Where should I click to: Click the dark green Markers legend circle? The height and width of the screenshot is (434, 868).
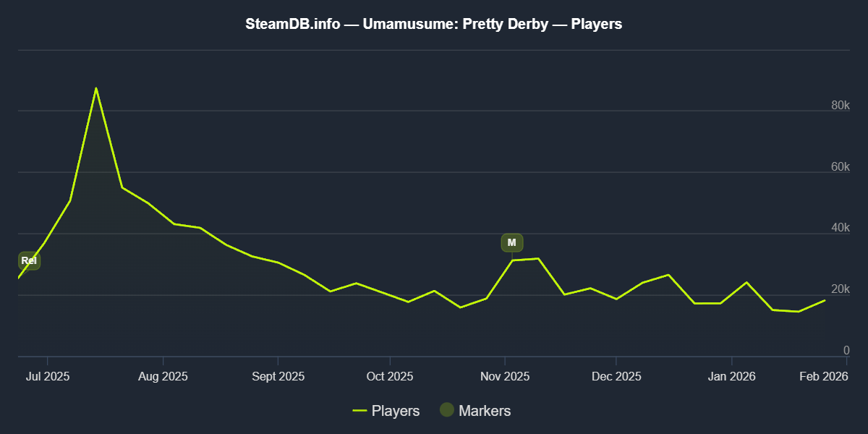click(447, 411)
